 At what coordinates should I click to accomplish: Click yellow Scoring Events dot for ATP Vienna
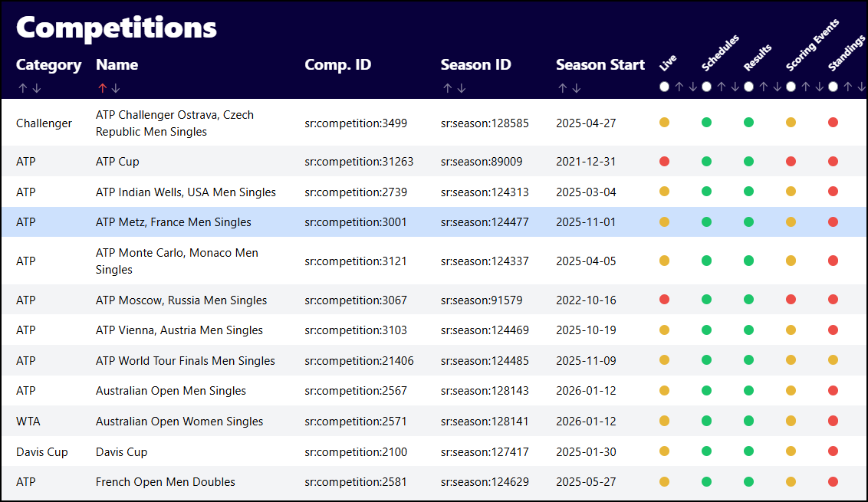791,330
